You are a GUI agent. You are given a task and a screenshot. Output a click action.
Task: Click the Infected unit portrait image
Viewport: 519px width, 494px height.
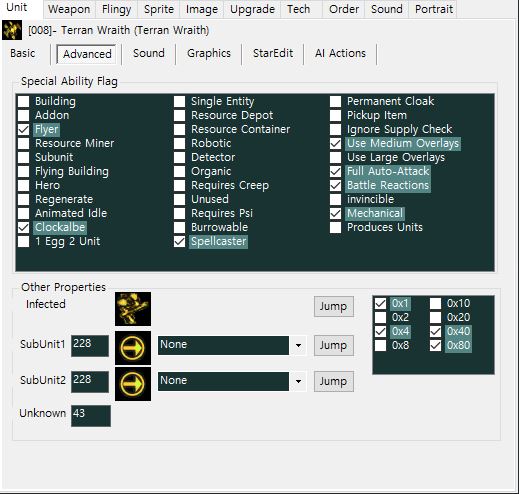[133, 309]
